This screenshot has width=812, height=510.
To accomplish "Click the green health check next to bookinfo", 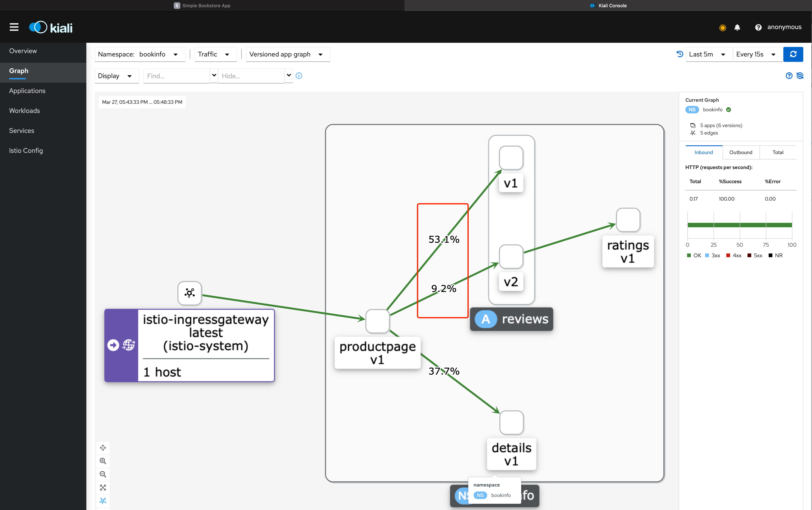I will [x=729, y=110].
